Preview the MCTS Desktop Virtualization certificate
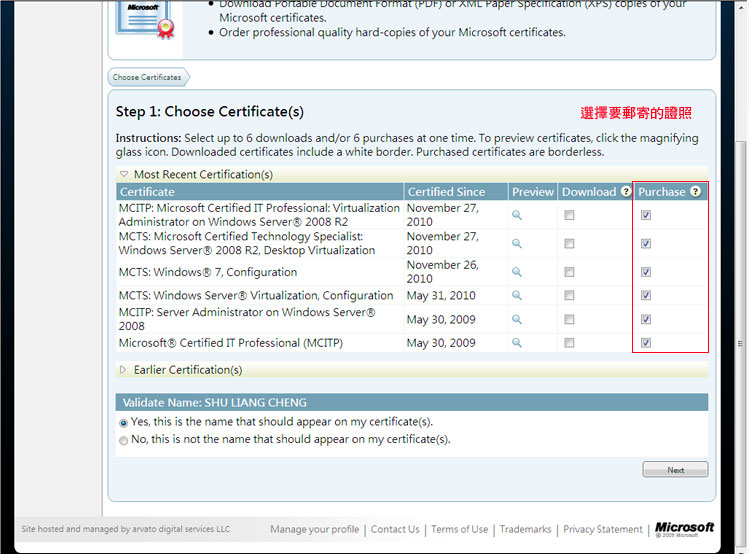This screenshot has width=750, height=554. tap(517, 244)
